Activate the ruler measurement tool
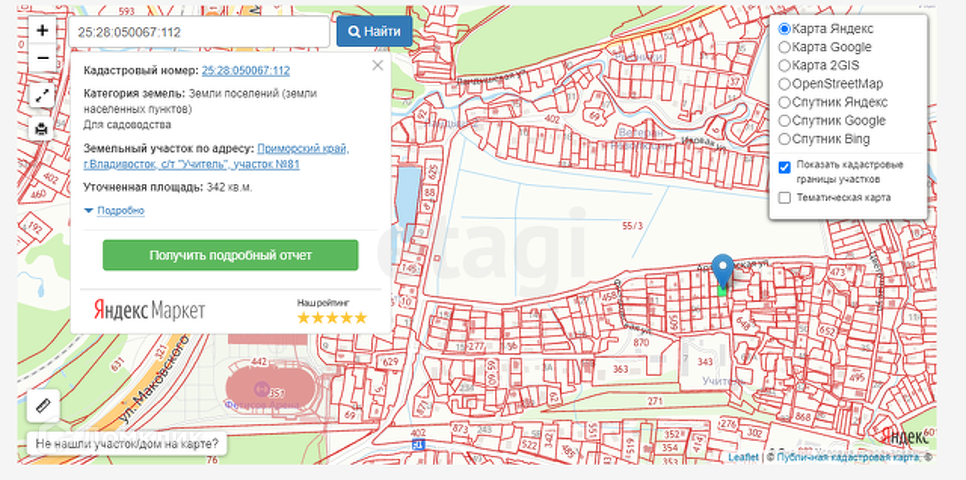Viewport: 966px width, 480px height. pyautogui.click(x=43, y=406)
